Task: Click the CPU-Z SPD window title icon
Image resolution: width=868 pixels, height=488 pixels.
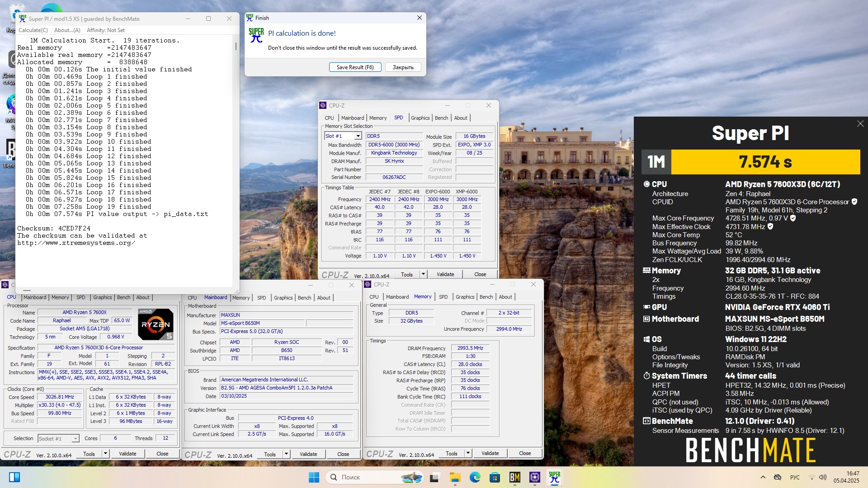Action: 323,105
